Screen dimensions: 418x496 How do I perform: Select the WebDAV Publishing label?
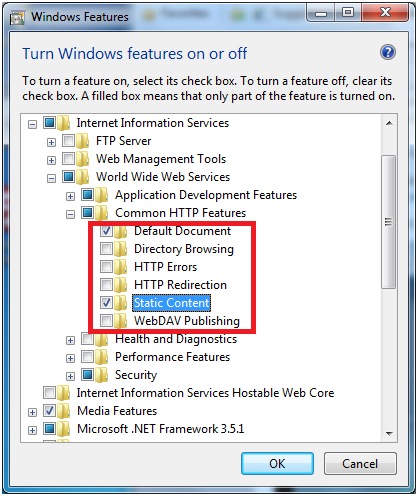pos(187,321)
